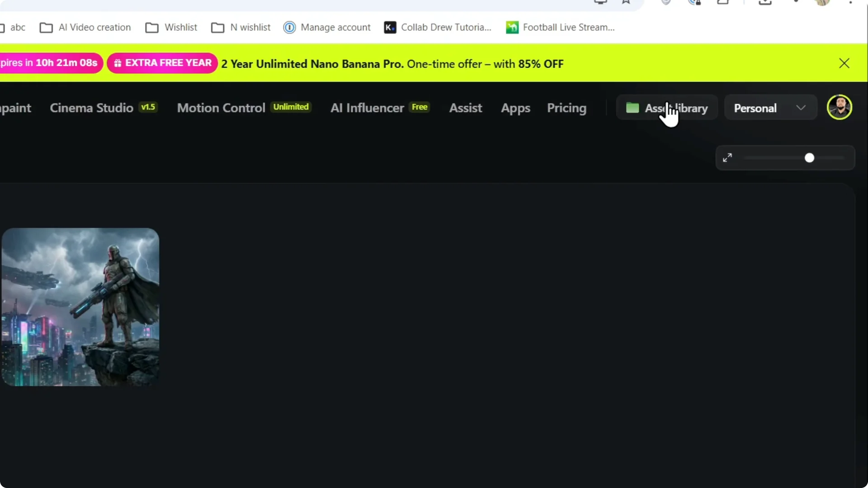Switch to the Apps section
The height and width of the screenshot is (488, 868).
point(515,108)
